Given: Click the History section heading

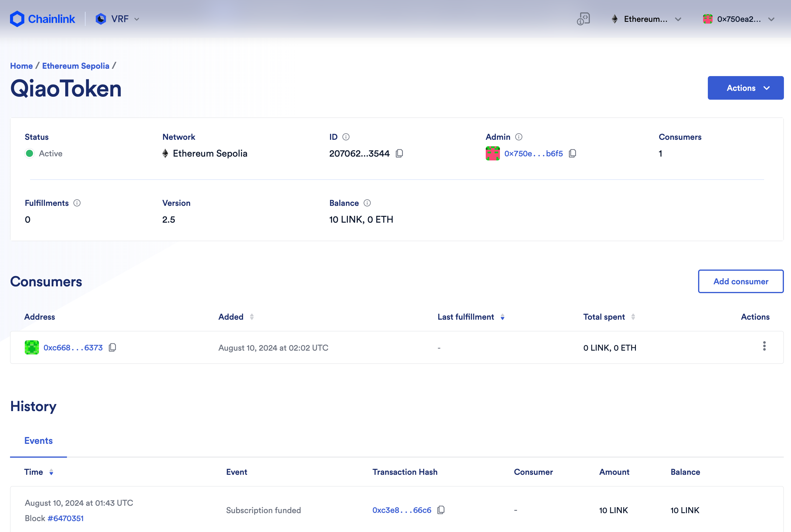Looking at the screenshot, I should (x=33, y=406).
